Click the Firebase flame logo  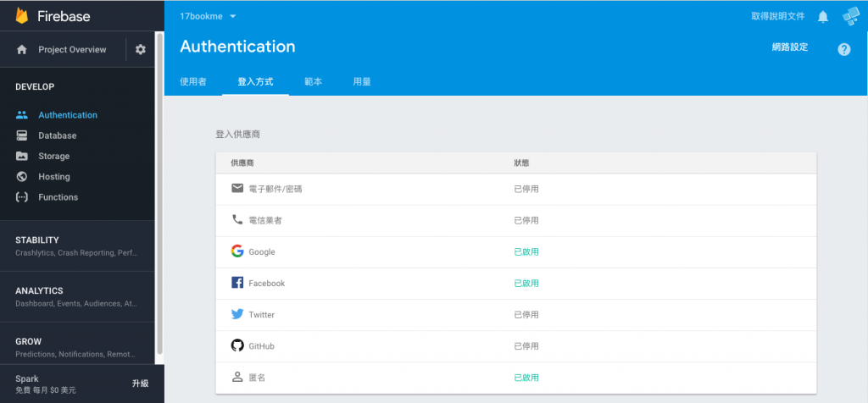point(21,16)
